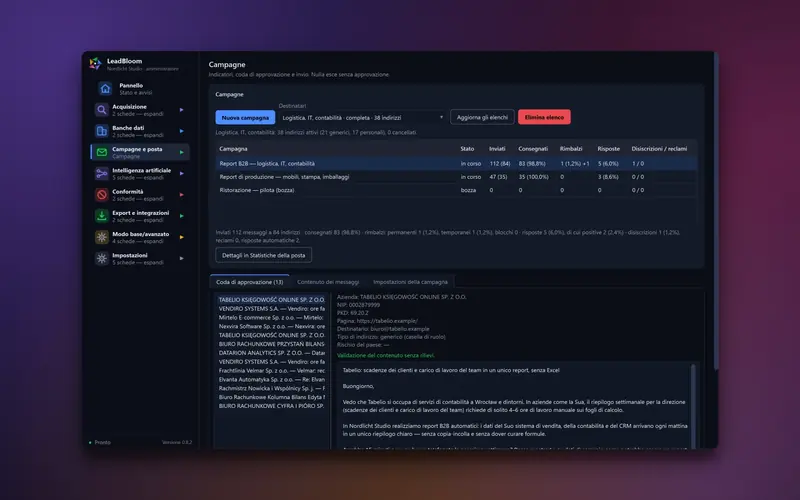The width and height of the screenshot is (800, 500).
Task: Click the Inviati column header
Action: [497, 149]
